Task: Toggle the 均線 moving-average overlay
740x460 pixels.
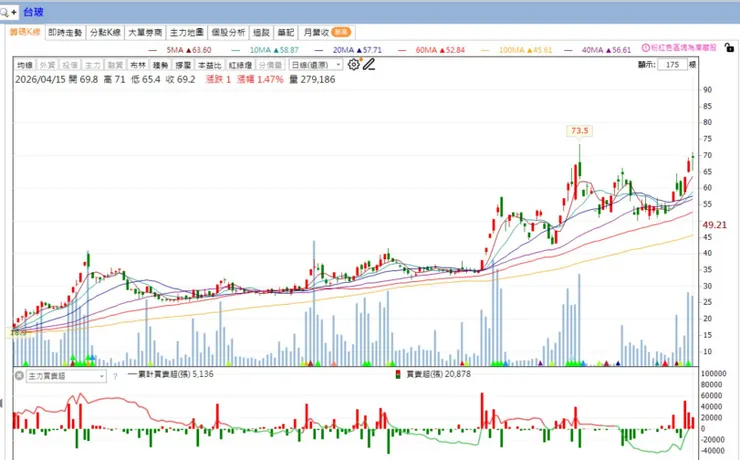Action: [x=25, y=65]
